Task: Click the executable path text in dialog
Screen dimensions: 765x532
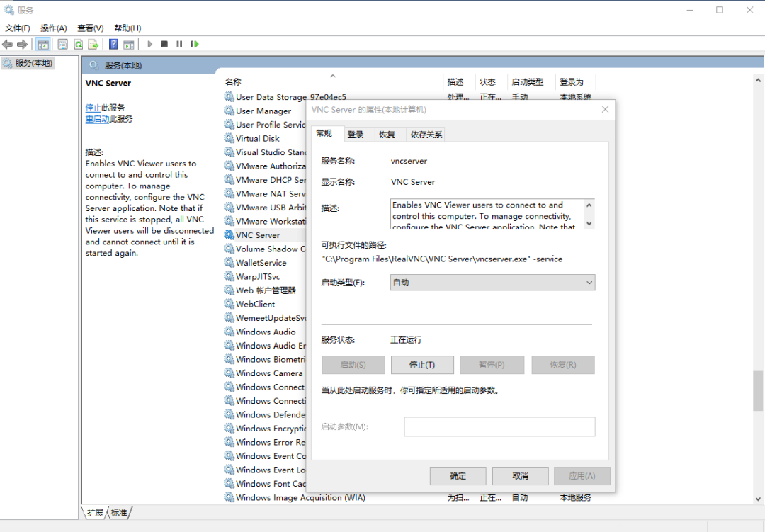Action: point(442,259)
